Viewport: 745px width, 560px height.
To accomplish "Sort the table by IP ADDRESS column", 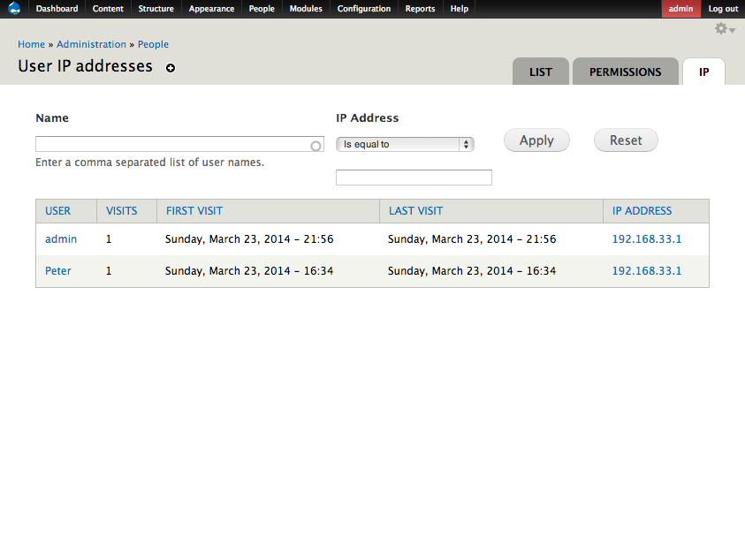I will click(642, 211).
